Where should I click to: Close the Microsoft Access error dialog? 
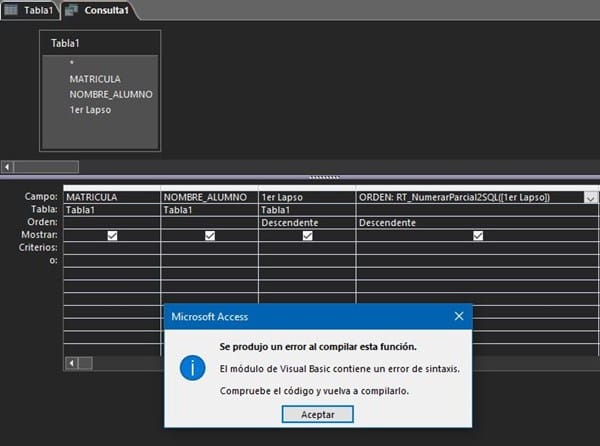click(459, 316)
